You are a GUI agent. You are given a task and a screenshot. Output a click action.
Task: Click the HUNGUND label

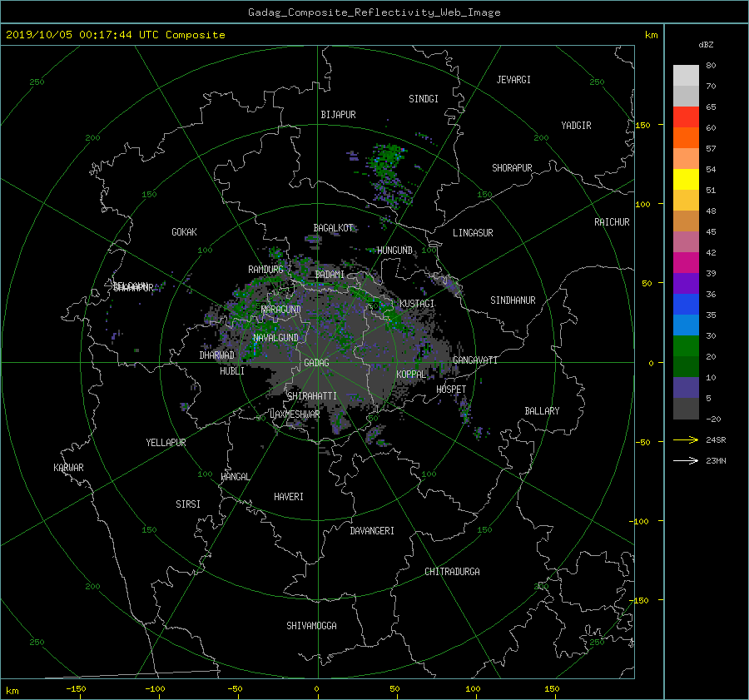pyautogui.click(x=394, y=251)
